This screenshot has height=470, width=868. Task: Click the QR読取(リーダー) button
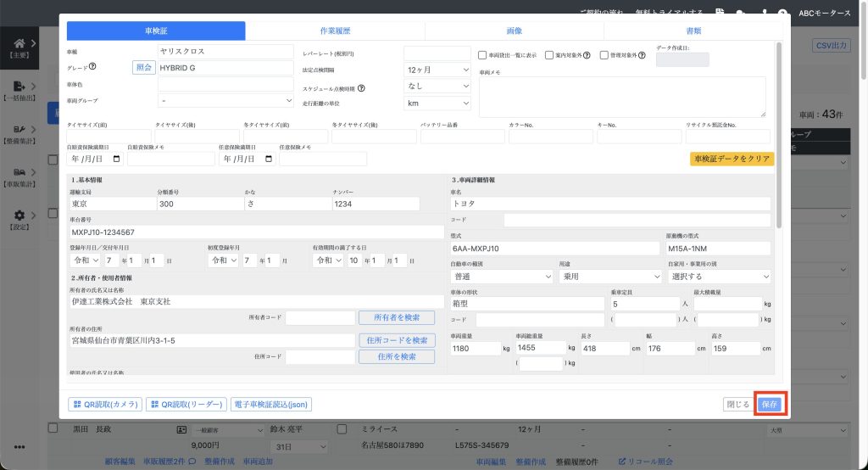186,405
